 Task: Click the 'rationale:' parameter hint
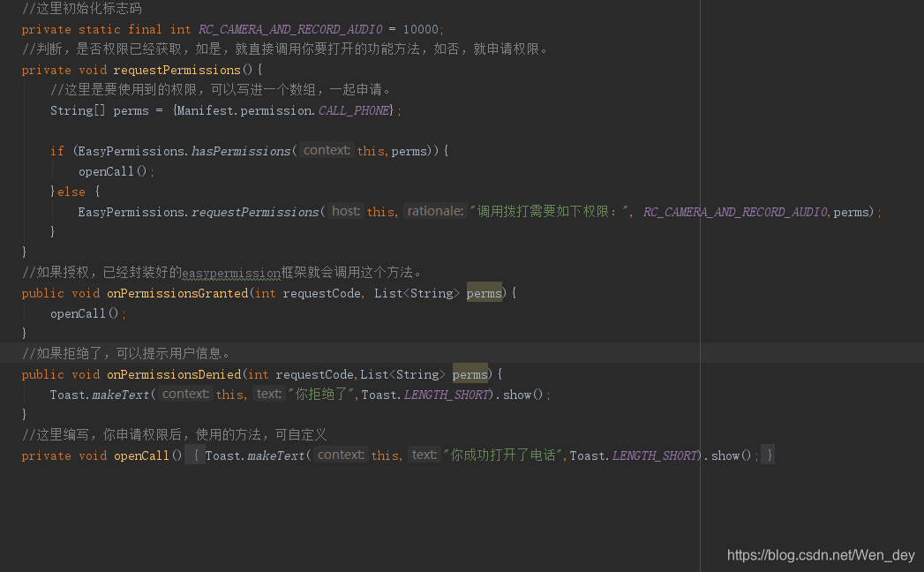[x=435, y=211]
